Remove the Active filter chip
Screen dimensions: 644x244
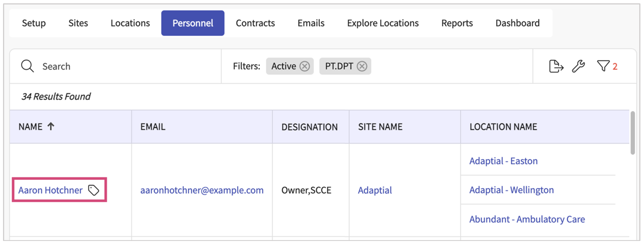point(305,66)
